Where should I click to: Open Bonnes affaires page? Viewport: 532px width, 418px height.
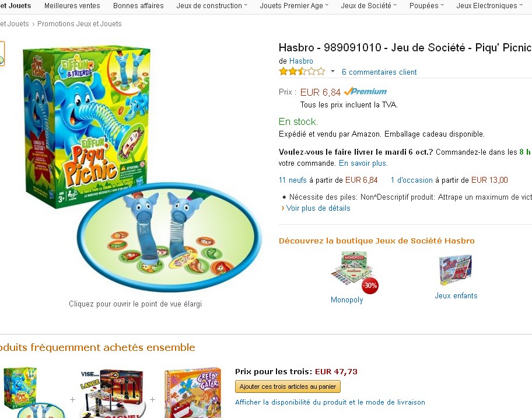pos(138,5)
